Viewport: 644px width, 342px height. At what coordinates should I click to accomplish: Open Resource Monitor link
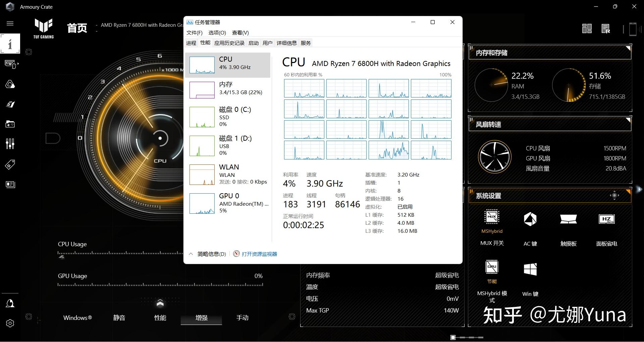click(259, 254)
